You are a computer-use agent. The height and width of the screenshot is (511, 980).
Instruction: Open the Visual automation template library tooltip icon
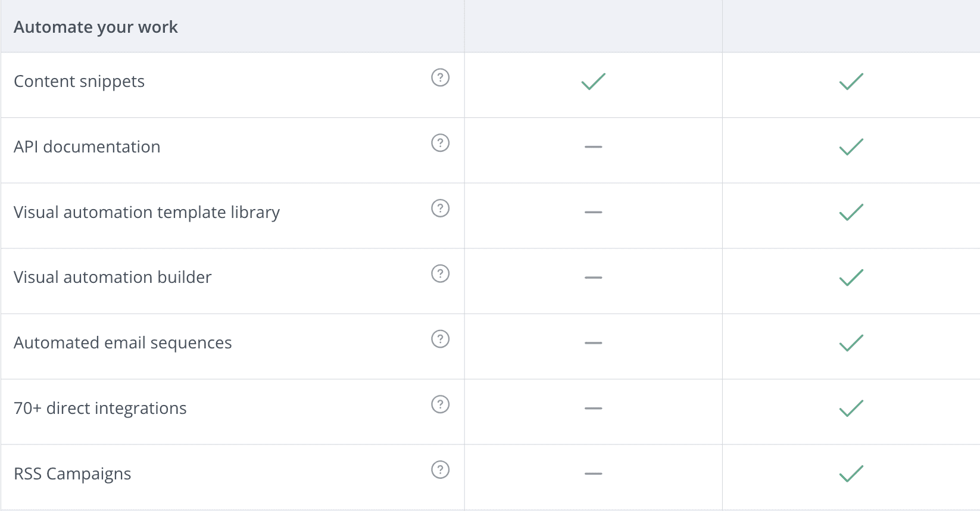(440, 208)
